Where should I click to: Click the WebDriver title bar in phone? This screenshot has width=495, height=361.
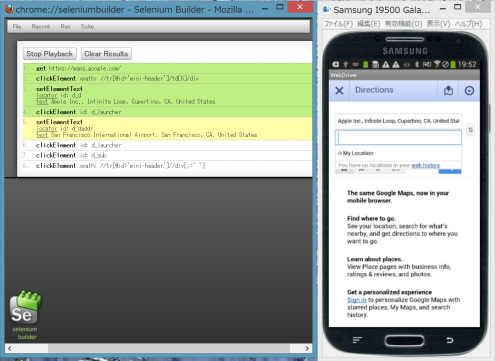coord(404,75)
